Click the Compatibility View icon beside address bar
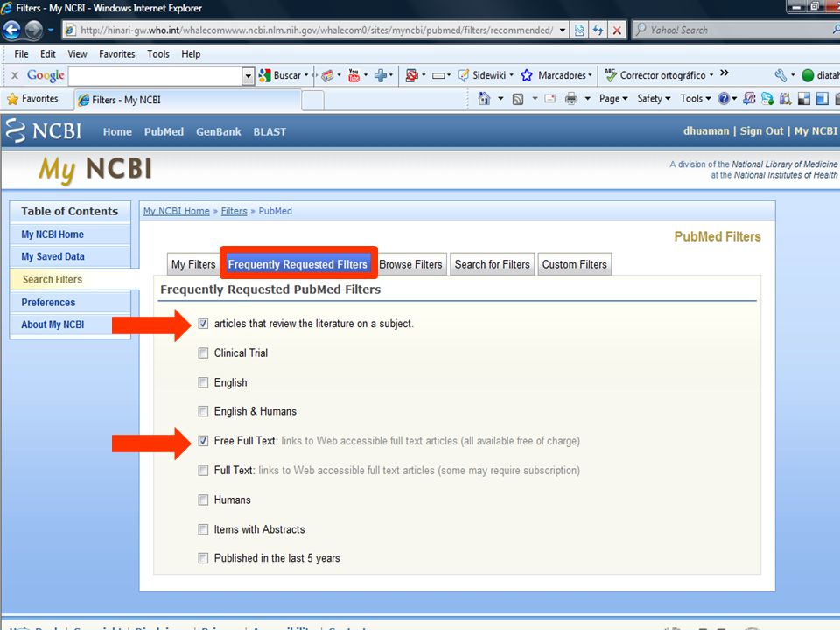 579,31
